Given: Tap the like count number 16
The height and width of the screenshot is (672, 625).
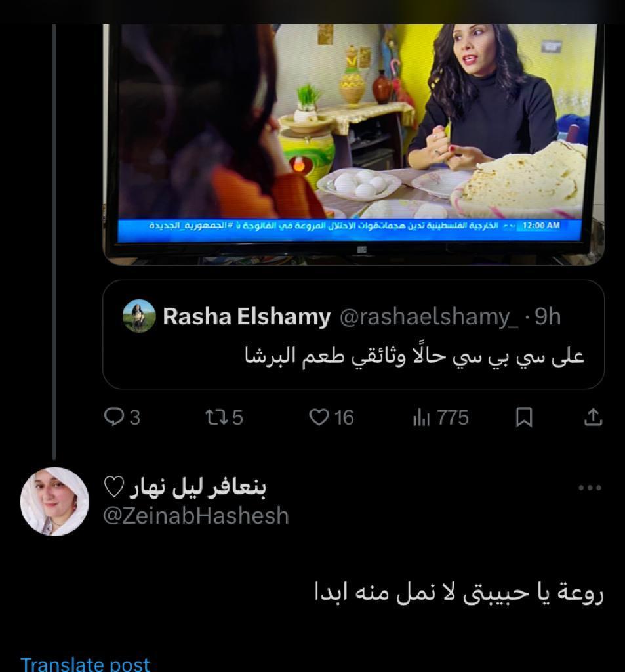Looking at the screenshot, I should 344,417.
